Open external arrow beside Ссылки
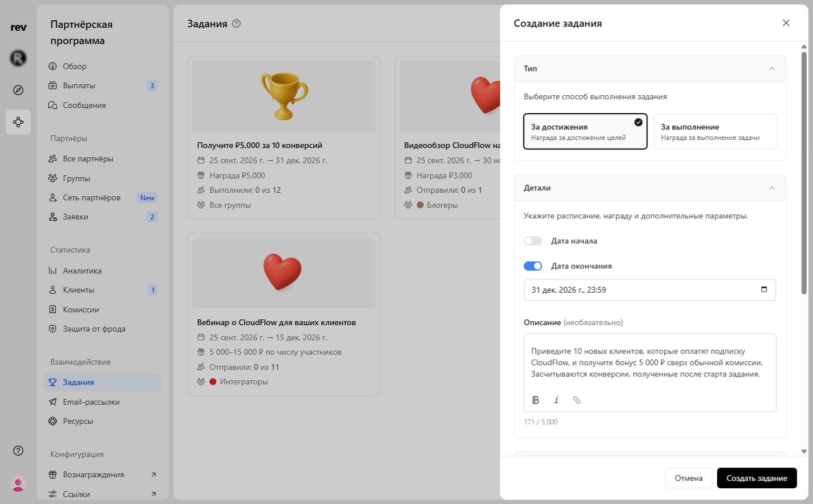Image resolution: width=813 pixels, height=504 pixels. coord(153,494)
